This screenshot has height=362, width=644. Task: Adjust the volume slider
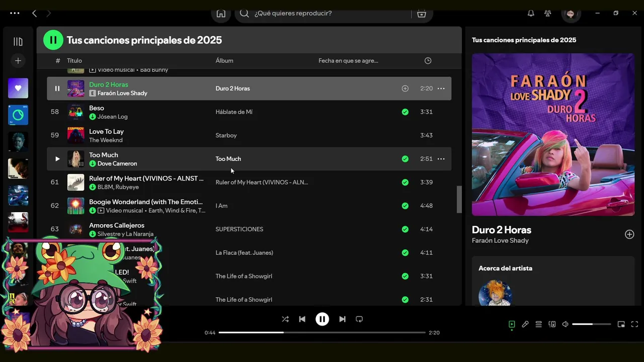pyautogui.click(x=592, y=324)
